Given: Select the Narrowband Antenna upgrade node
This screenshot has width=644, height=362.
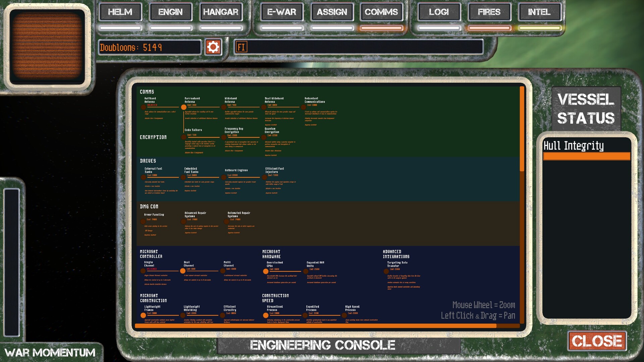Looking at the screenshot, I should [184, 107].
